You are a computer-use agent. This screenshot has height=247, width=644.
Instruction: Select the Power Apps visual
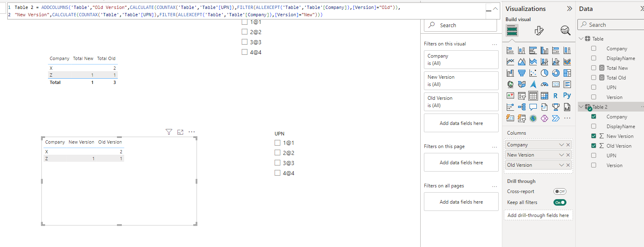[545, 118]
